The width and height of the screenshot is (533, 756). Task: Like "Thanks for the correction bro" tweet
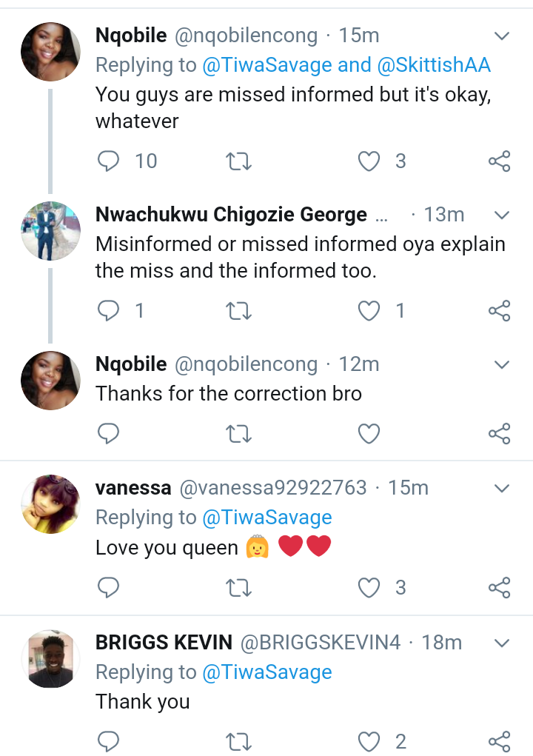369,433
